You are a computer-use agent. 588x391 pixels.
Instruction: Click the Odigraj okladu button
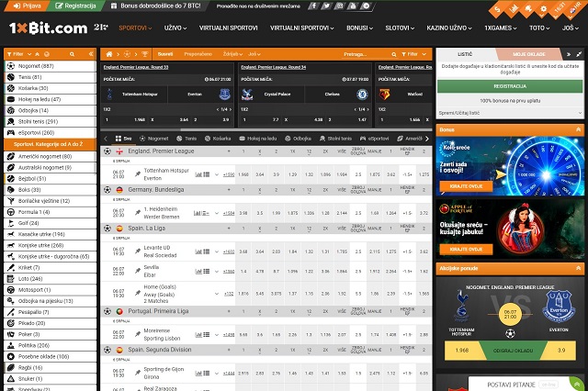click(x=512, y=351)
